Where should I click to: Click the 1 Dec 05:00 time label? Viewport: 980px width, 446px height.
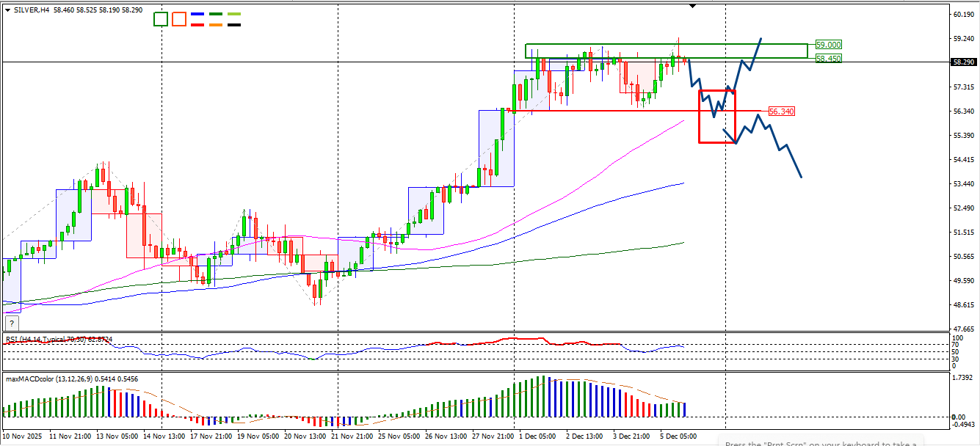pos(537,436)
